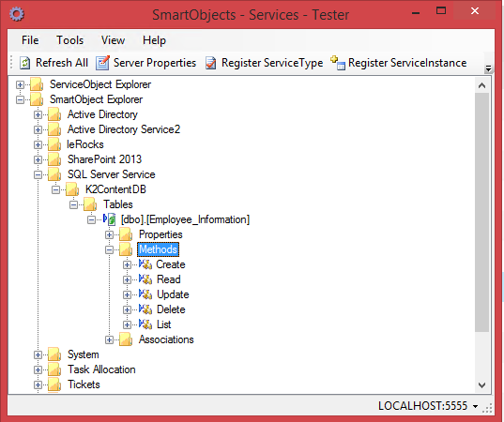The image size is (504, 422).
Task: Click the Methods folder icon
Action: tap(126, 249)
